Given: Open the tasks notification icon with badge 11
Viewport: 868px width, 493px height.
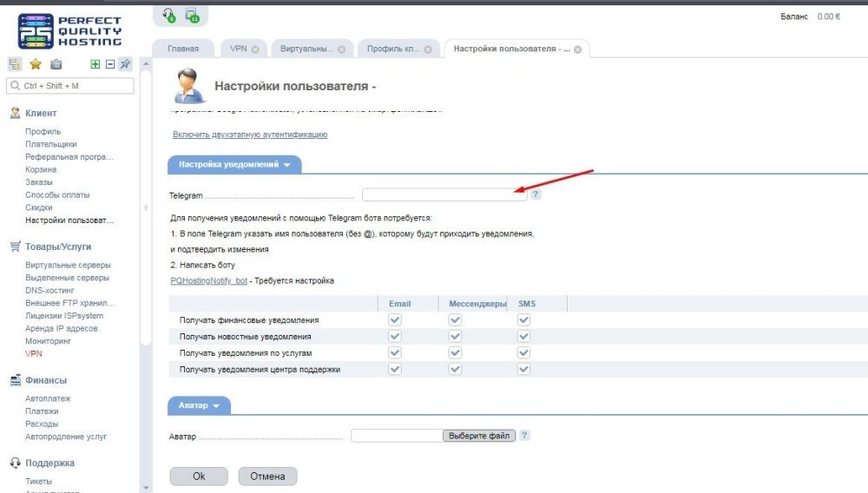Looking at the screenshot, I should [x=192, y=15].
